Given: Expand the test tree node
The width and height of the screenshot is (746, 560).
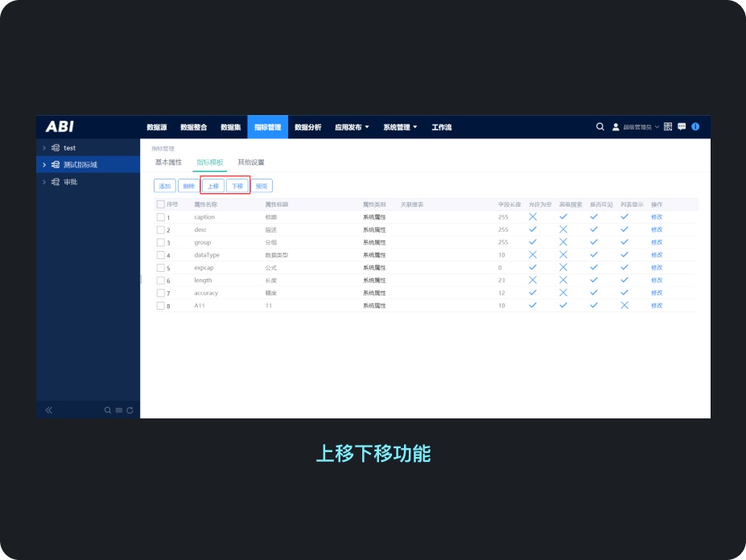Looking at the screenshot, I should (x=45, y=148).
